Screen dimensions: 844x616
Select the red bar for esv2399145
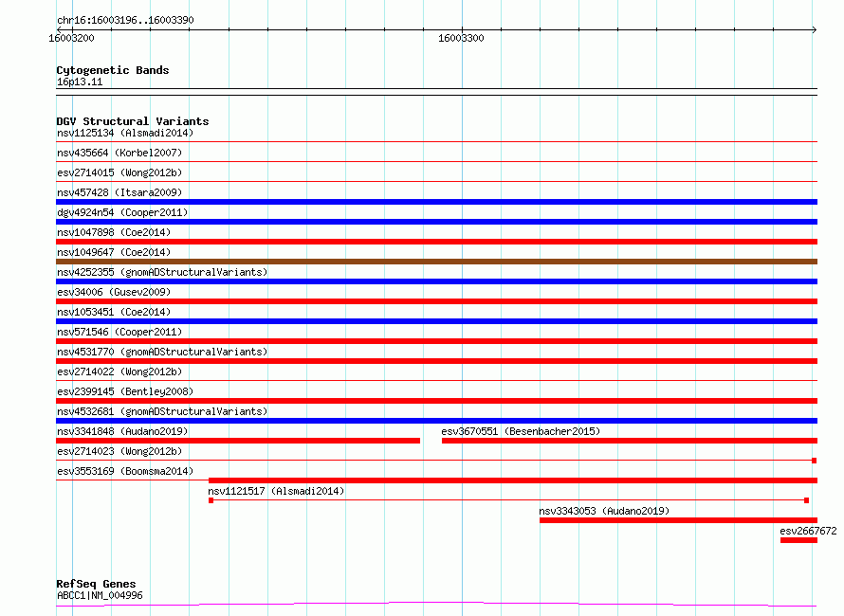coord(436,401)
